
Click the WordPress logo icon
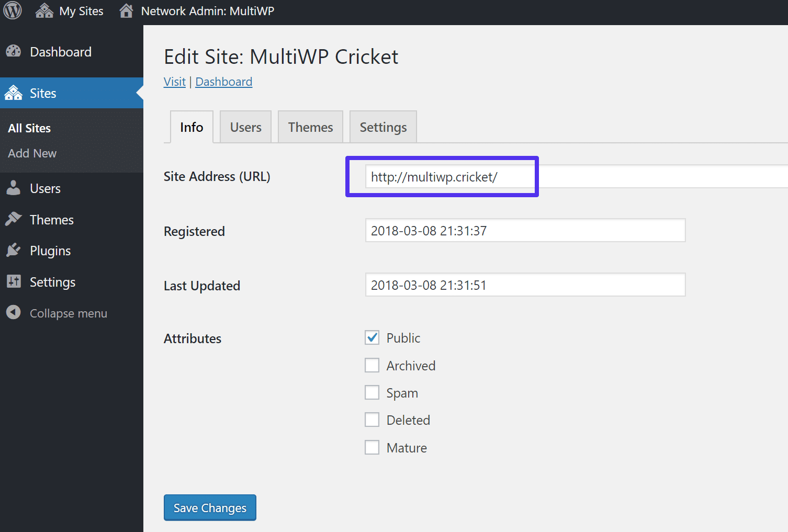[13, 10]
